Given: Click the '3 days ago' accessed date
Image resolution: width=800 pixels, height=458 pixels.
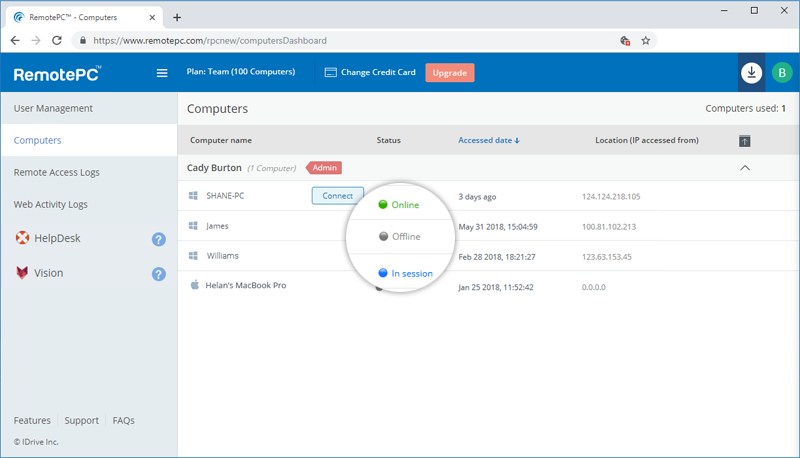Looking at the screenshot, I should click(x=477, y=197).
